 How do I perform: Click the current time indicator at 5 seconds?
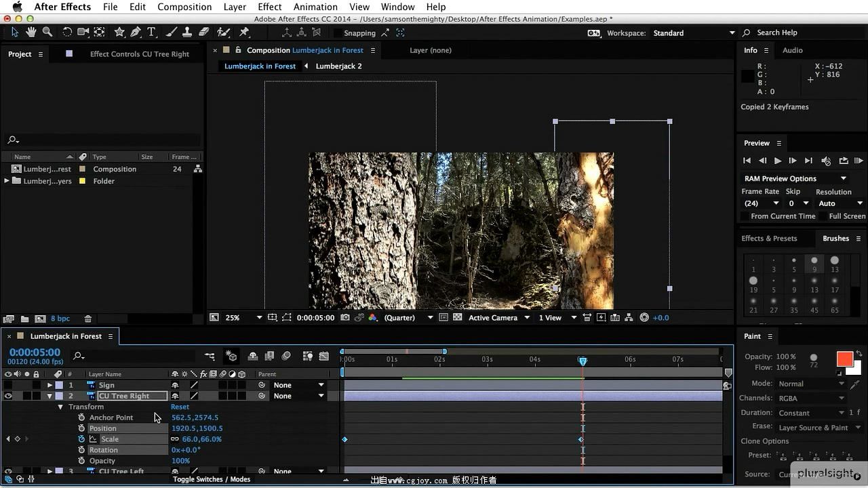click(583, 361)
